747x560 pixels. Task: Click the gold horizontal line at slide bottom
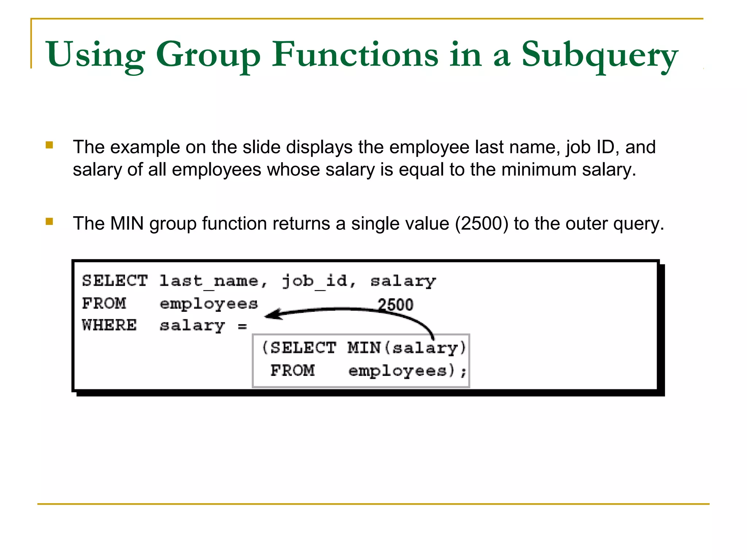373,504
